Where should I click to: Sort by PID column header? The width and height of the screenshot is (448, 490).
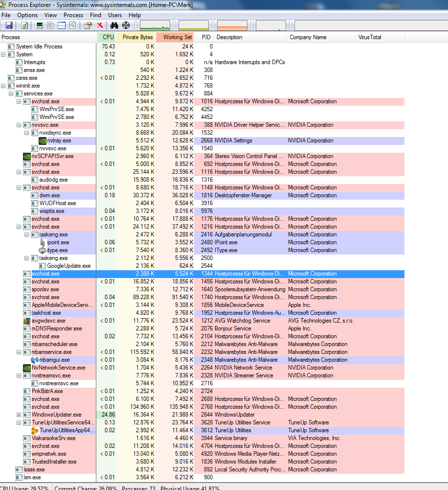click(x=204, y=37)
